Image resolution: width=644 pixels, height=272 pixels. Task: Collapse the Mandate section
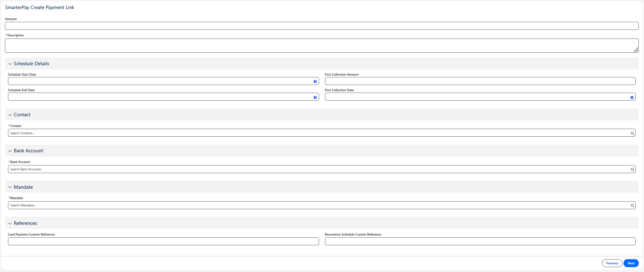click(10, 187)
